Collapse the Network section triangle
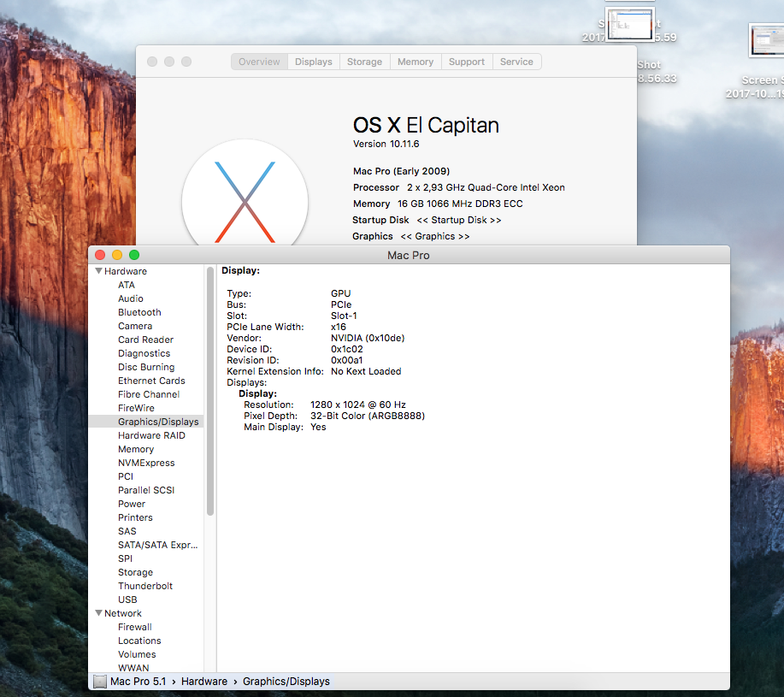The width and height of the screenshot is (784, 697). click(x=98, y=613)
